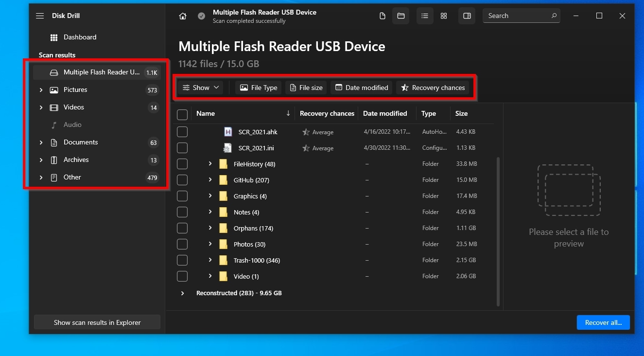Select list view layout icon
The image size is (644, 356).
click(x=425, y=16)
